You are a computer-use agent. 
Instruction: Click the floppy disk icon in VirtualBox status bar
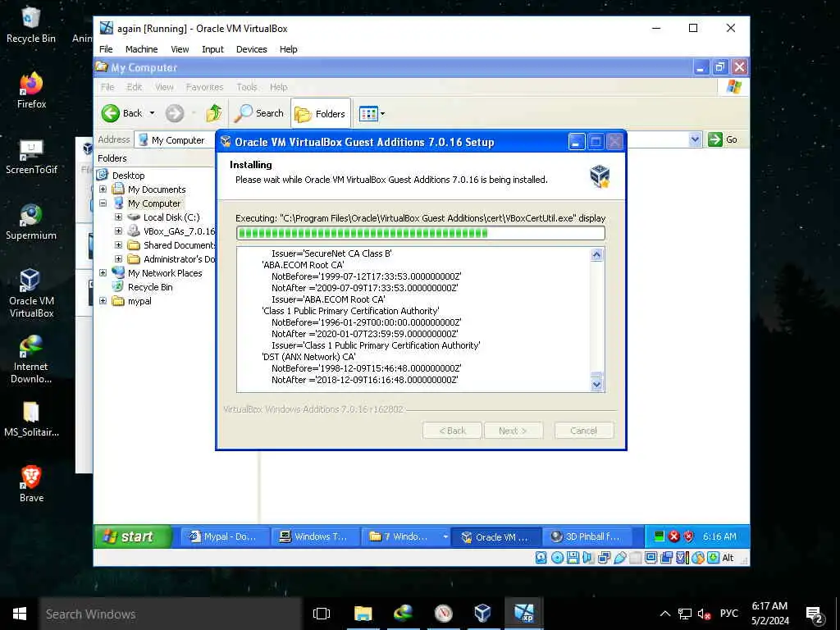(573, 558)
